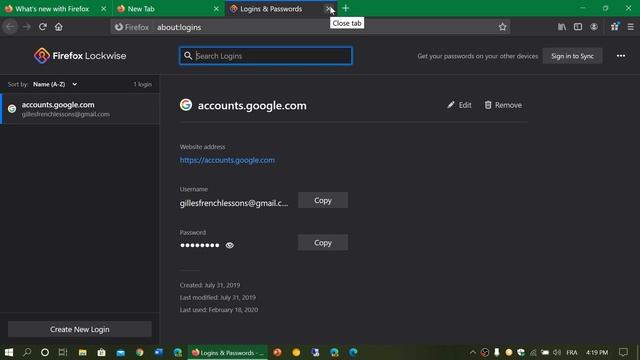Open the Sort by Name (A-Z) dropdown
This screenshot has width=640, height=360.
coord(55,84)
